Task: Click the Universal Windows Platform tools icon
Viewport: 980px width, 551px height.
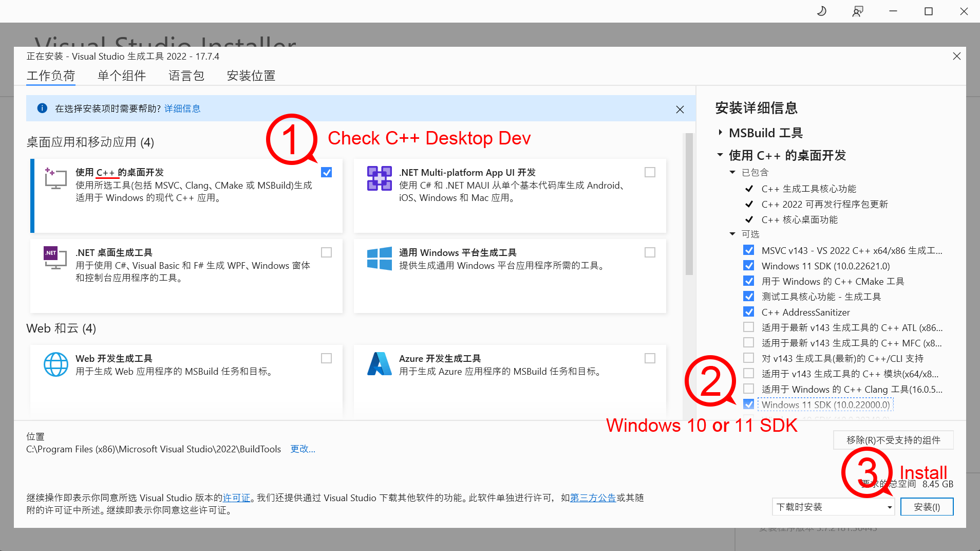Action: pos(379,258)
